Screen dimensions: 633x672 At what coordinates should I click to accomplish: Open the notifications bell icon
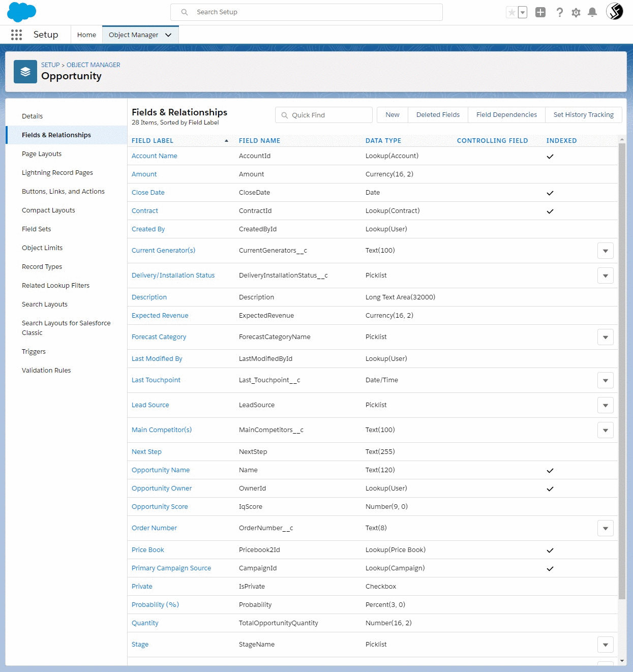[592, 12]
